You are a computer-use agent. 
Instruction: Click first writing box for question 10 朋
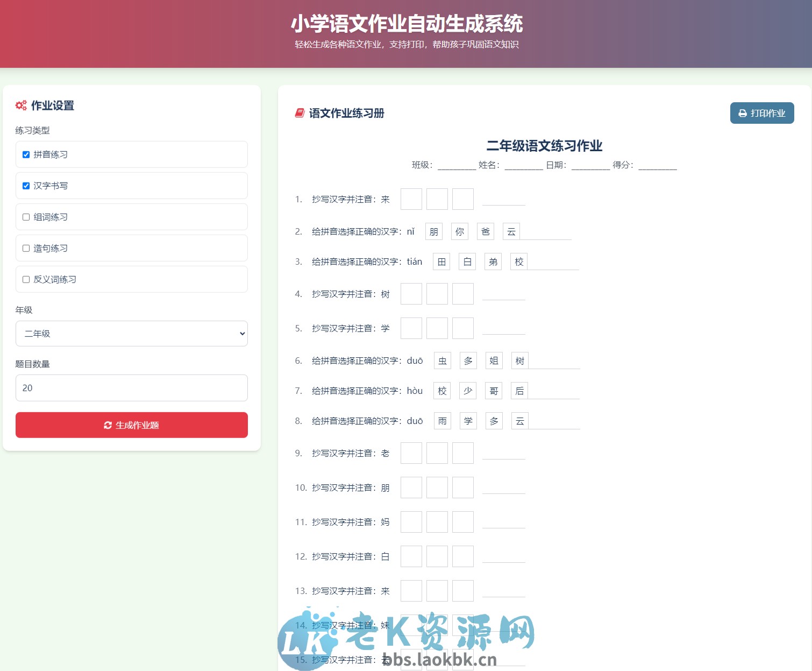[x=411, y=488]
